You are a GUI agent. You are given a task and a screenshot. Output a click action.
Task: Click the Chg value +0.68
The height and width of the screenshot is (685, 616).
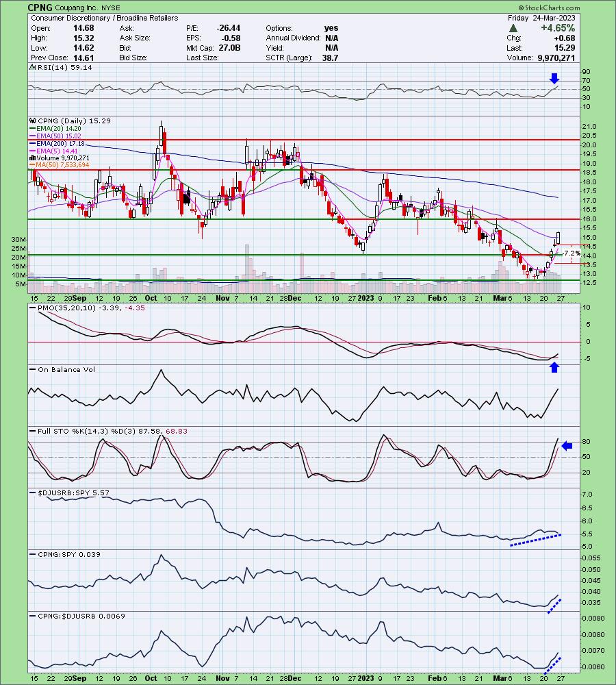click(565, 38)
